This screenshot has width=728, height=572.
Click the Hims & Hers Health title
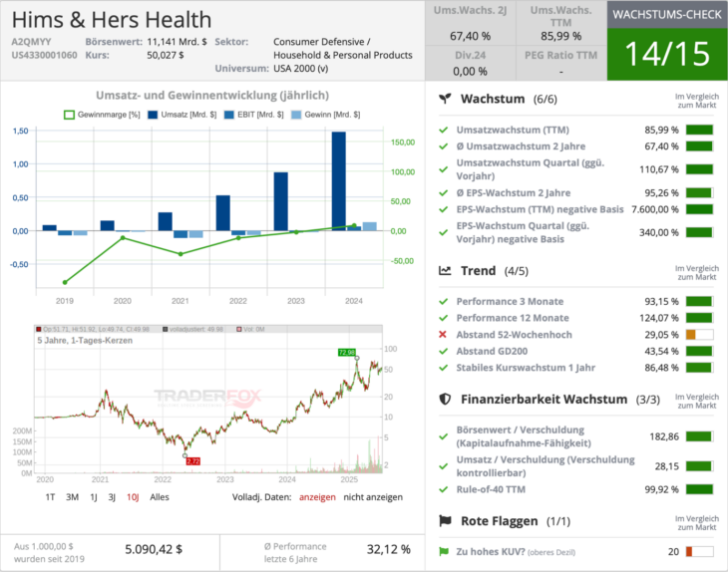point(112,20)
